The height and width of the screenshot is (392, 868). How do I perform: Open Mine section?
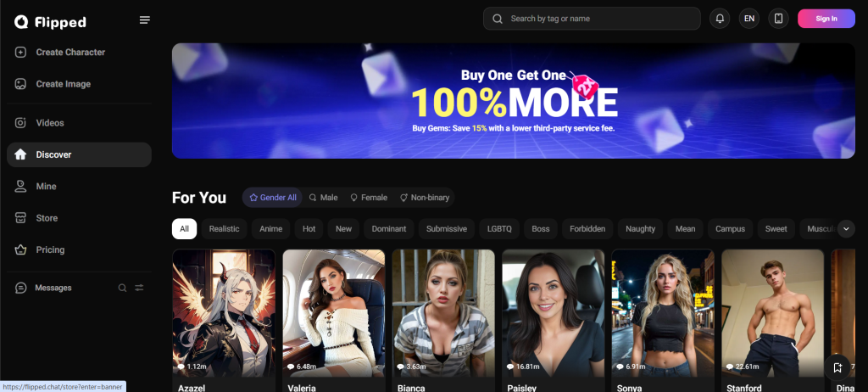point(79,187)
